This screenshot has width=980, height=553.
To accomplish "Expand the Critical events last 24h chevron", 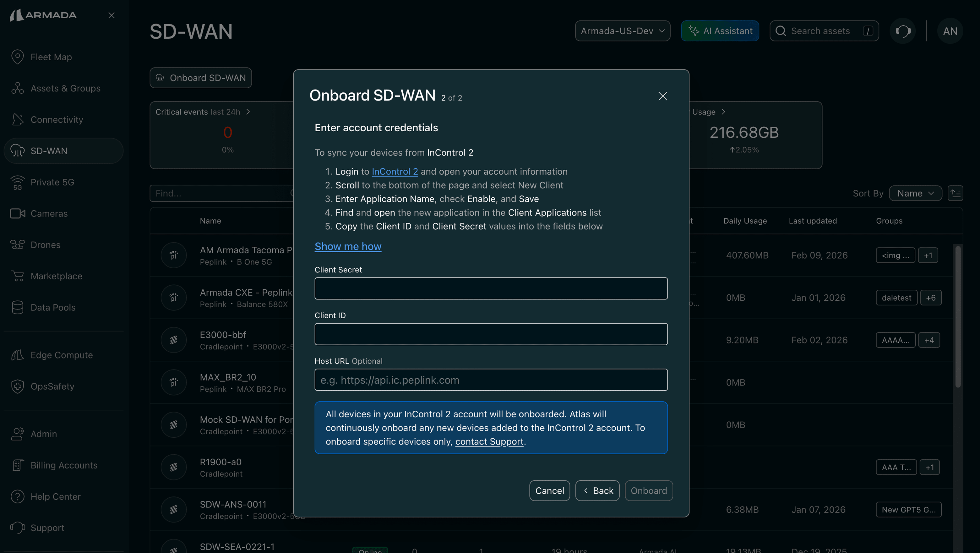I will click(x=248, y=112).
